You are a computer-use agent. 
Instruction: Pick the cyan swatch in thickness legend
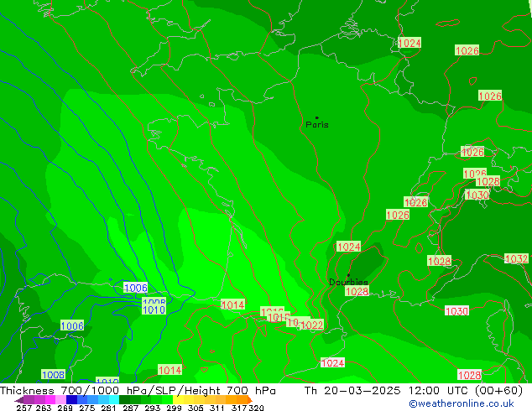(x=114, y=399)
